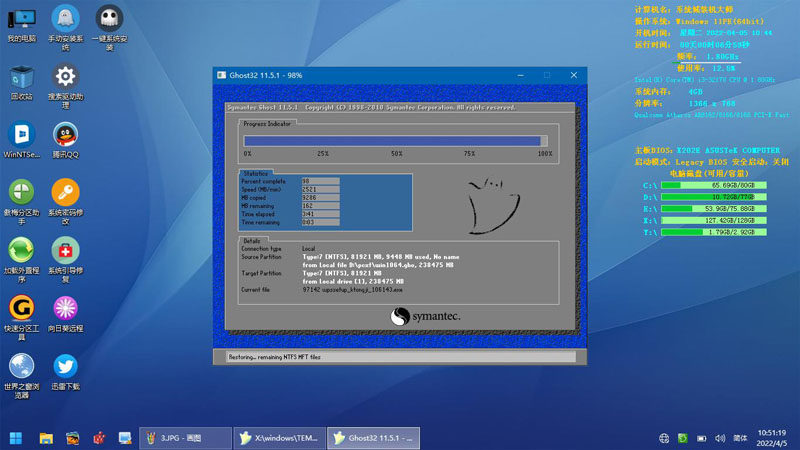800x450 pixels.
Task: Click the symantec logo in Ghost
Action: coord(425,316)
